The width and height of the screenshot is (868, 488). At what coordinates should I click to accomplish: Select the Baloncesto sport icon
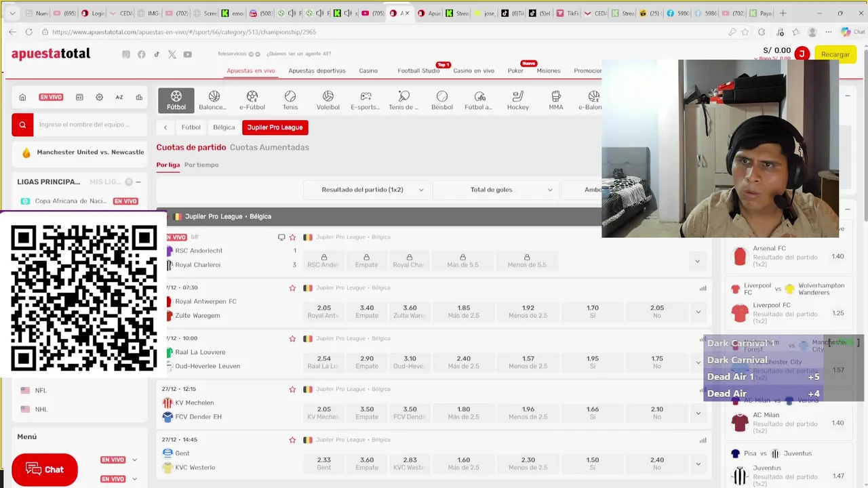[214, 100]
